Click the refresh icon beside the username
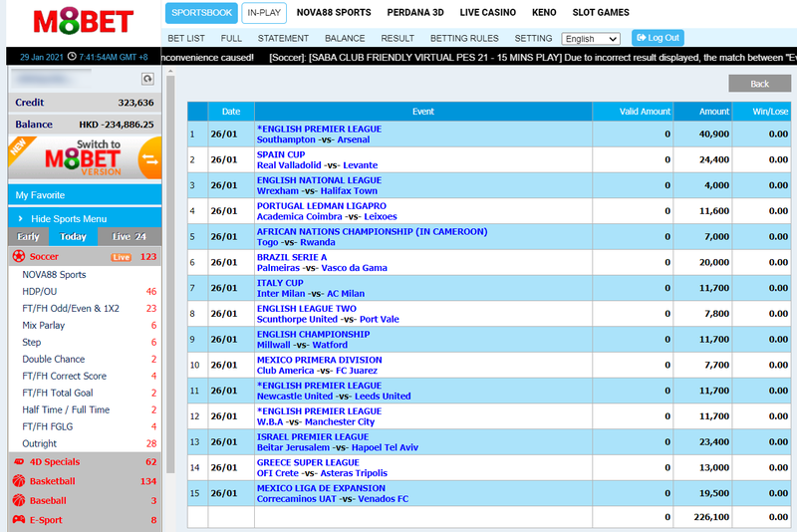797x532 pixels. 147,79
